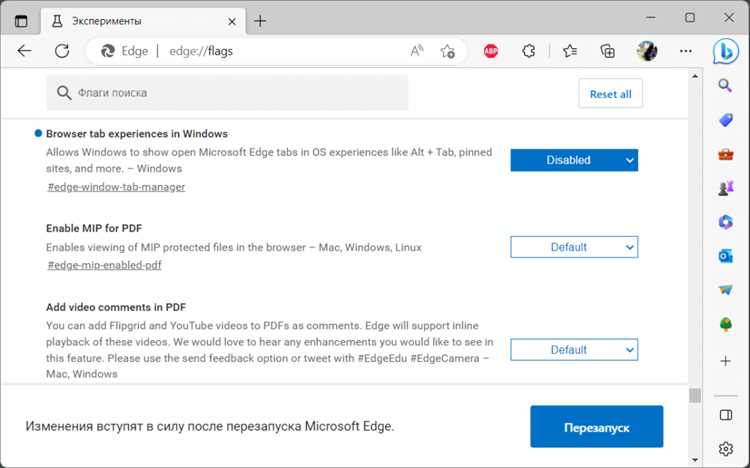Open sidebar Games chess icon

(x=726, y=189)
